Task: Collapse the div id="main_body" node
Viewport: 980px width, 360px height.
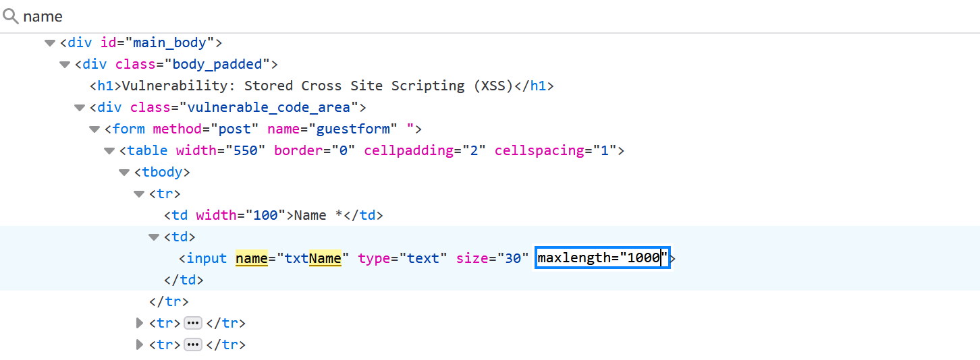Action: [49, 43]
